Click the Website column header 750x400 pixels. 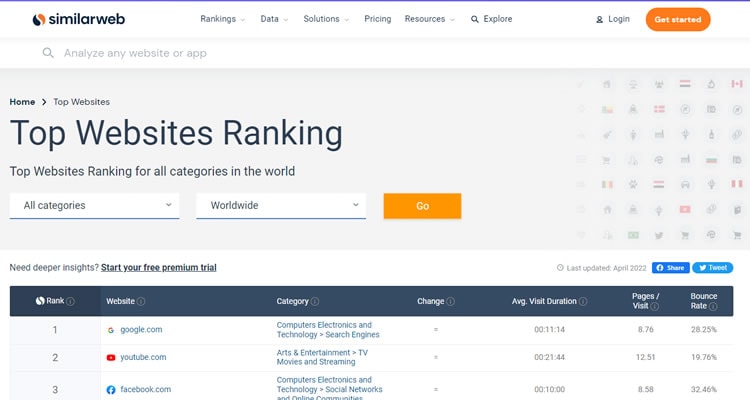(x=125, y=301)
